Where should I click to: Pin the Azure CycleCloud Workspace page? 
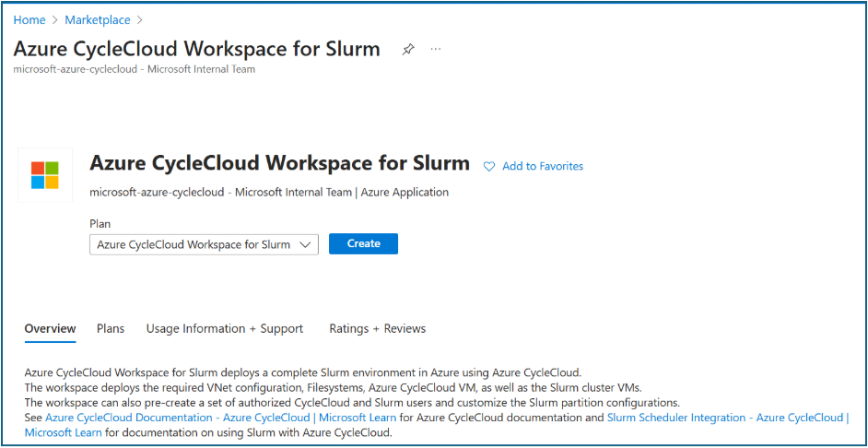point(408,50)
